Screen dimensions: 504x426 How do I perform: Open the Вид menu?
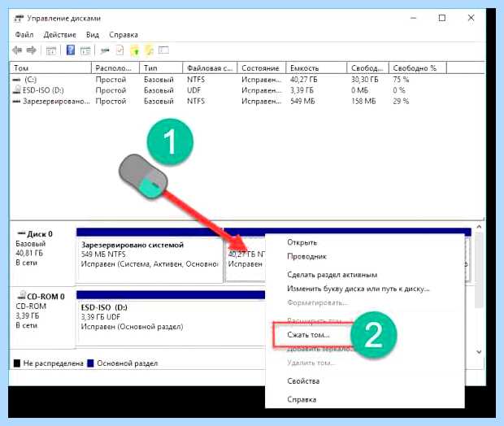point(92,35)
